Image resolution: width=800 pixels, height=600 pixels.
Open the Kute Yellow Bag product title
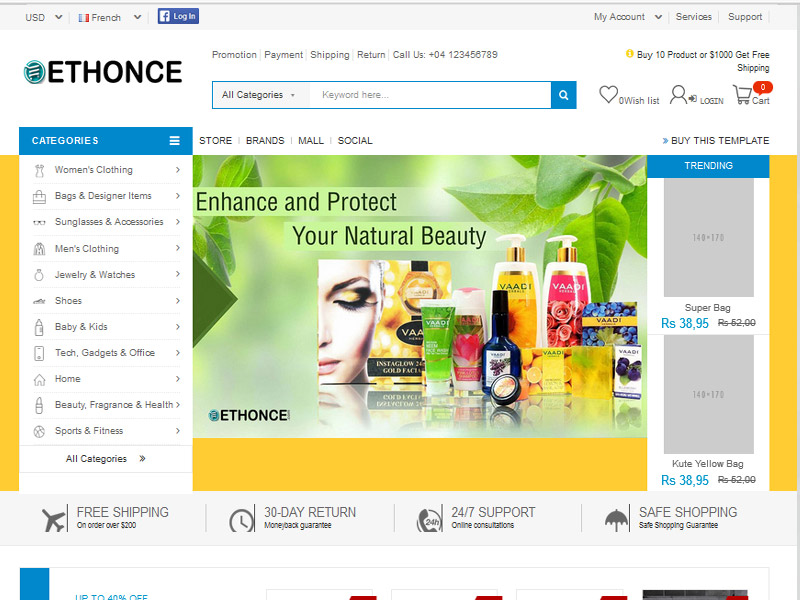[708, 464]
